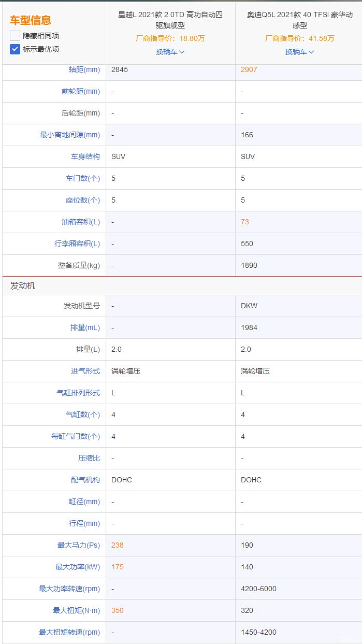
Task: Uncheck the 标示最优项 checkbox
Action: pos(15,49)
